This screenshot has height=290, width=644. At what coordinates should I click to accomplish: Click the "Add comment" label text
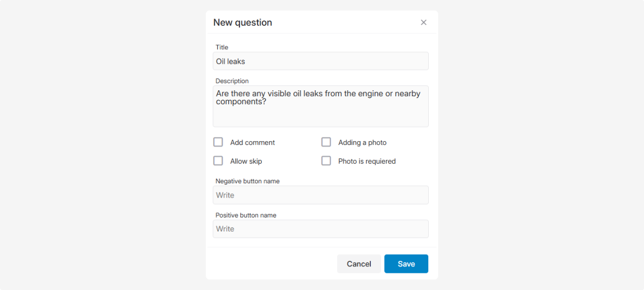pyautogui.click(x=252, y=143)
